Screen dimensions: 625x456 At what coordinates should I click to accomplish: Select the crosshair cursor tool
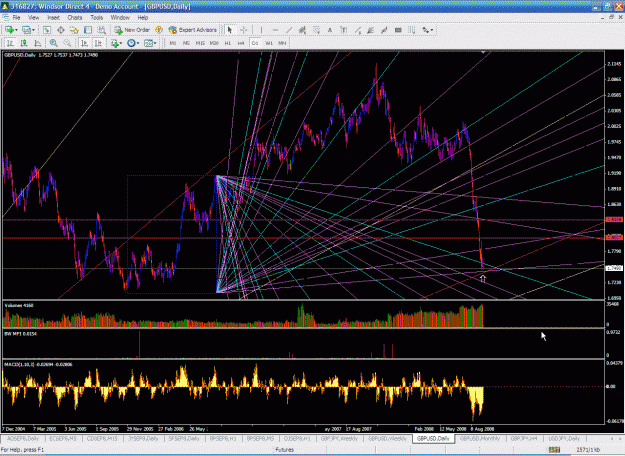[x=244, y=30]
